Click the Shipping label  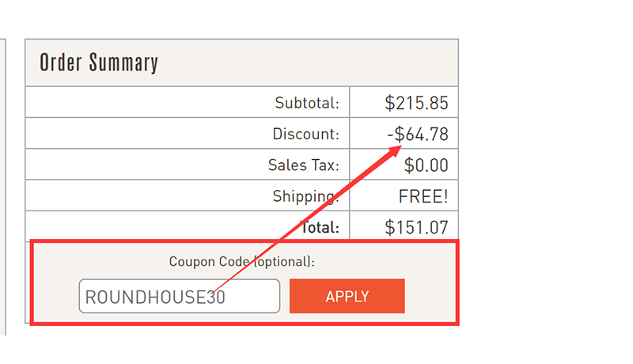305,196
